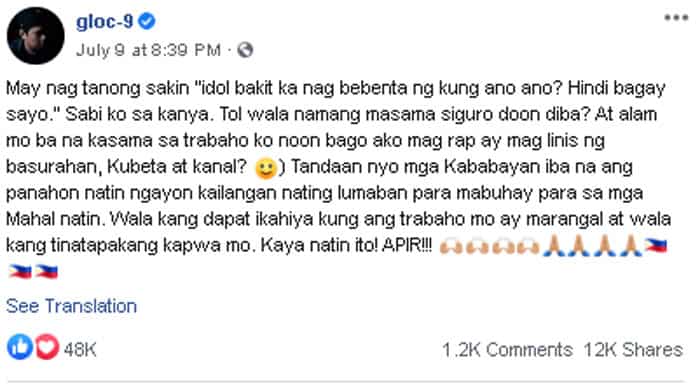This screenshot has width=700, height=386.
Task: Click the blue Like reaction icon
Action: [20, 347]
